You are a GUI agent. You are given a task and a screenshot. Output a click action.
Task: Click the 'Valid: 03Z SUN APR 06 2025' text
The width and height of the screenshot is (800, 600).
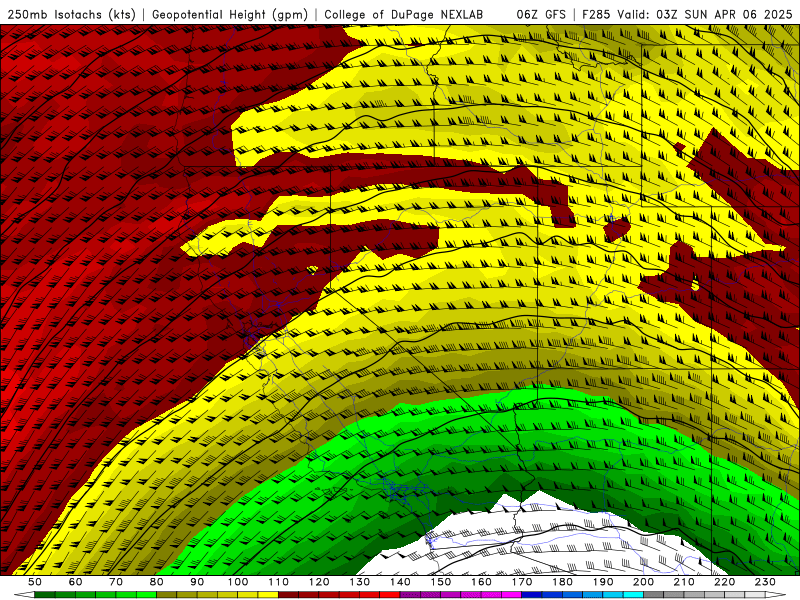point(705,15)
